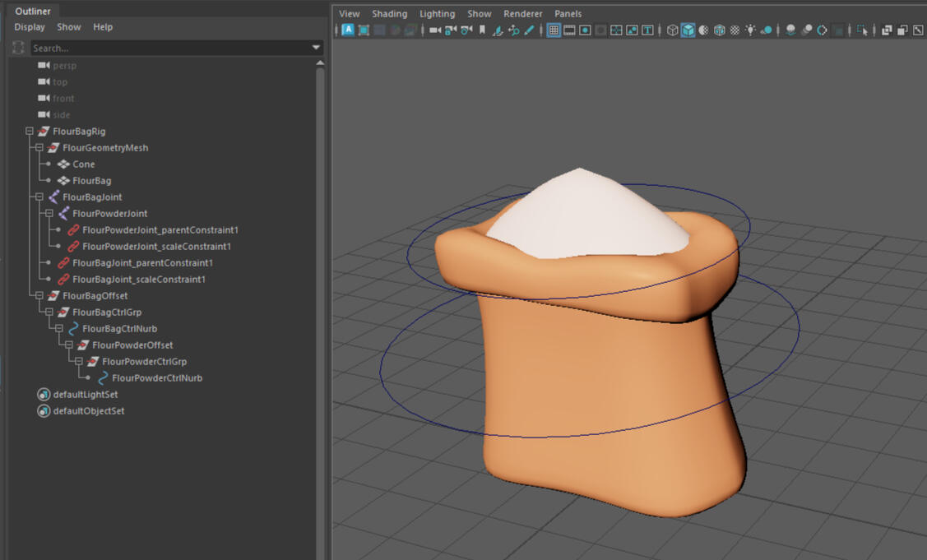This screenshot has height=560, width=927.
Task: Toggle the viewport Grid display button
Action: click(x=554, y=30)
